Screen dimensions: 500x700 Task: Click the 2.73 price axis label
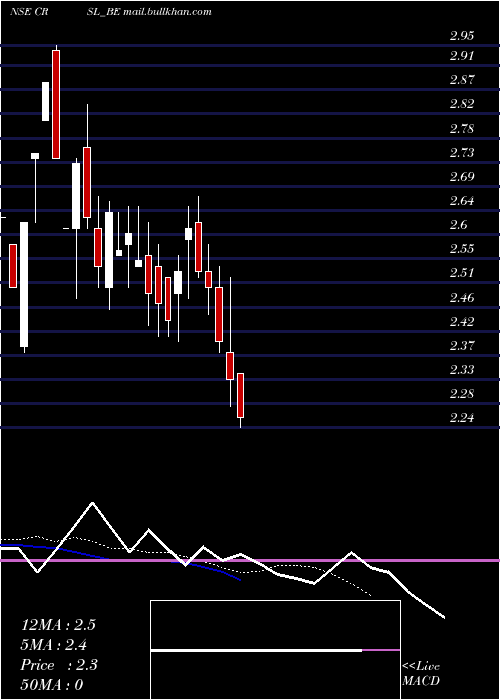coord(462,153)
